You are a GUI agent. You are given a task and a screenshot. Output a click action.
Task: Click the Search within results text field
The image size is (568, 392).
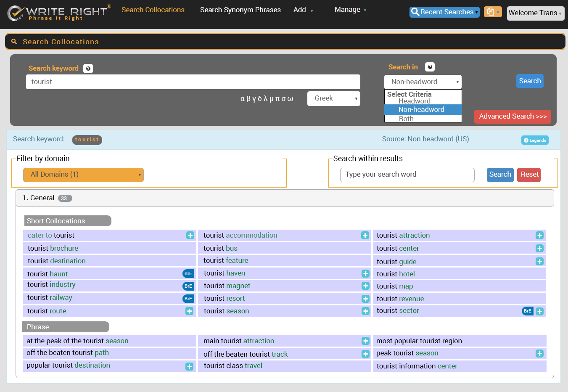click(407, 175)
